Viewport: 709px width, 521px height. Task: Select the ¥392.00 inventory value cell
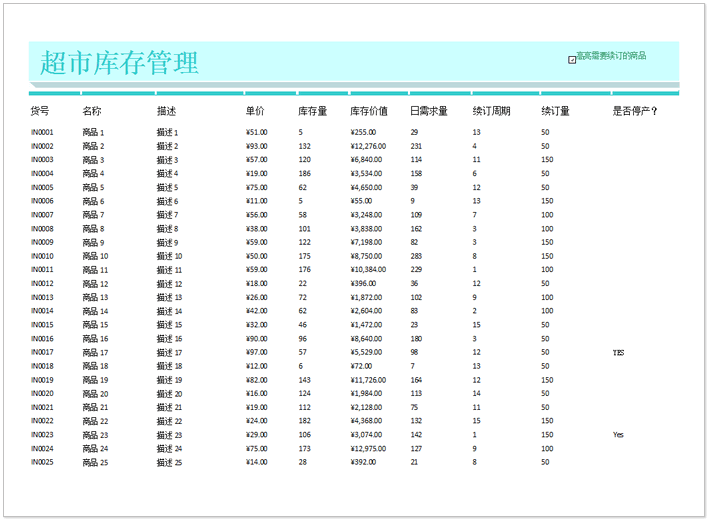coord(363,462)
